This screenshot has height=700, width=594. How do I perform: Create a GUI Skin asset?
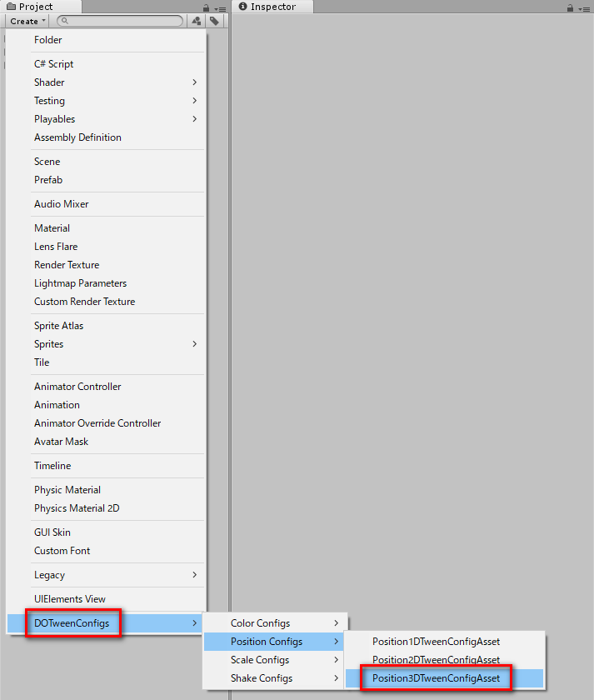click(106, 532)
